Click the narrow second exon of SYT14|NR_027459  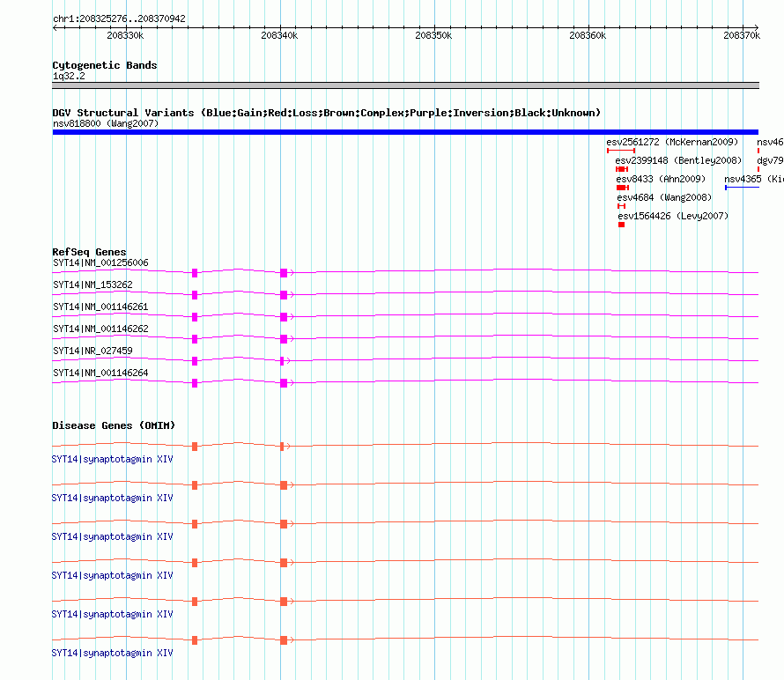[x=282, y=361]
